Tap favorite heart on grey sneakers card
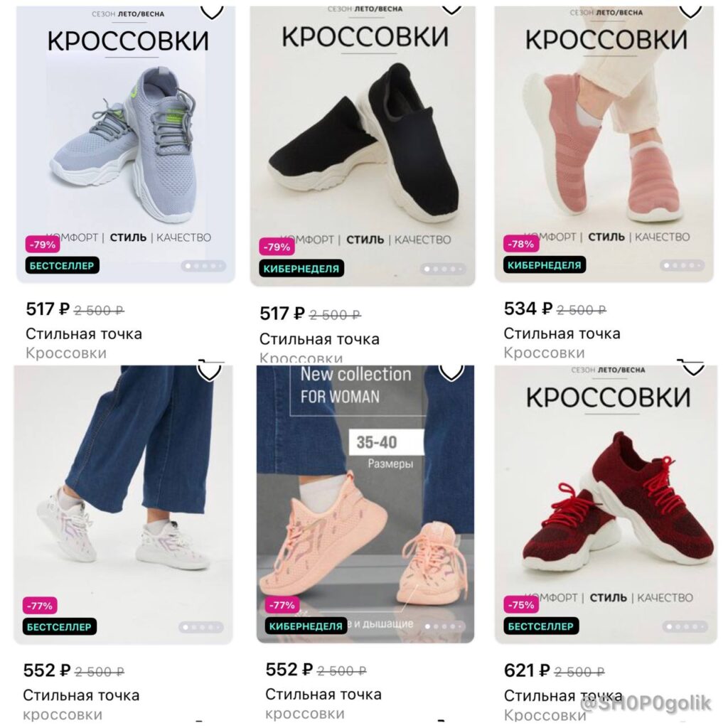 click(212, 13)
